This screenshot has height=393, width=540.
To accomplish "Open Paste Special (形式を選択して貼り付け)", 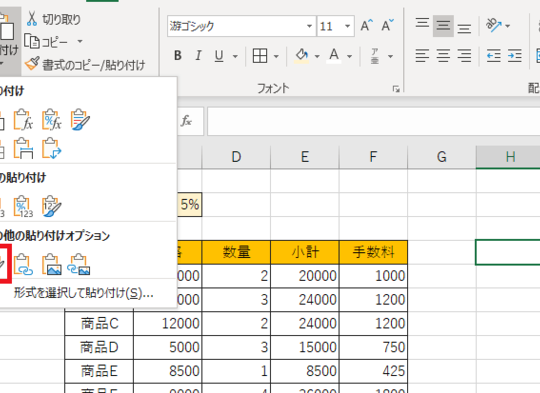I will pos(83,293).
